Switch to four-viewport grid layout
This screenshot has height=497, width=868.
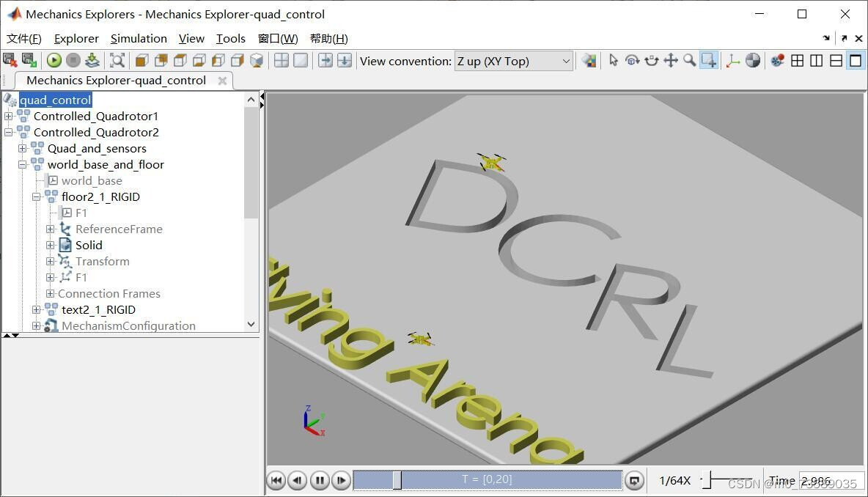797,60
